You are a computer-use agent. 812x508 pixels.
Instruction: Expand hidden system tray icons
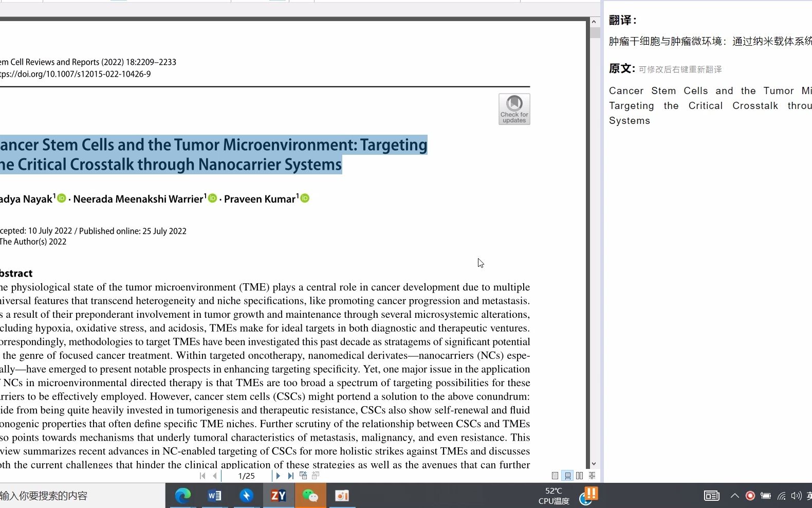(x=735, y=496)
